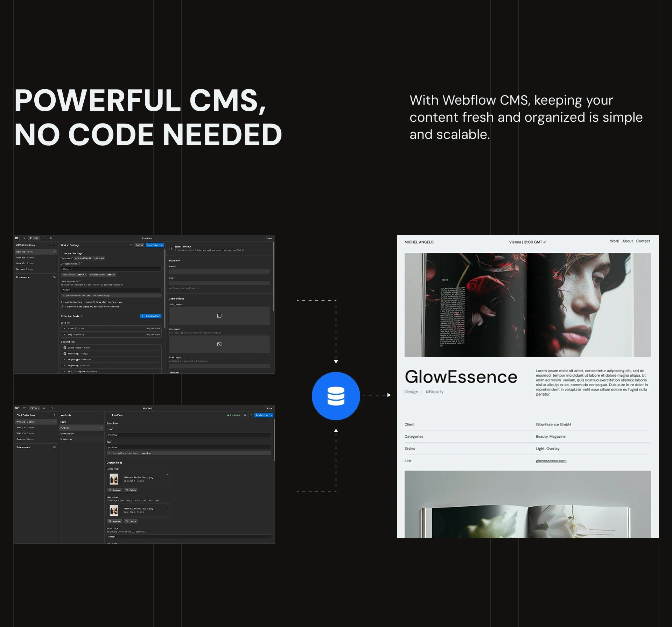
Task: Open Work link in site navigation
Action: click(614, 241)
